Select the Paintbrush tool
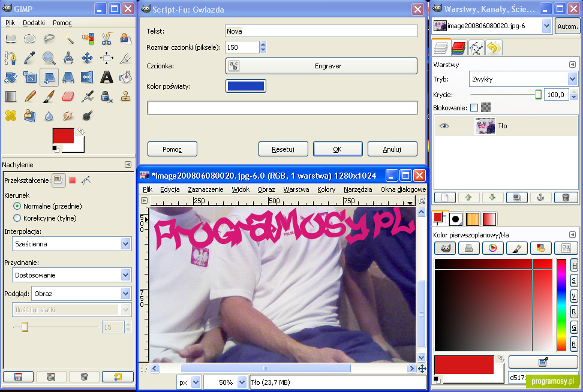Viewport: 583px width, 392px height. click(49, 97)
